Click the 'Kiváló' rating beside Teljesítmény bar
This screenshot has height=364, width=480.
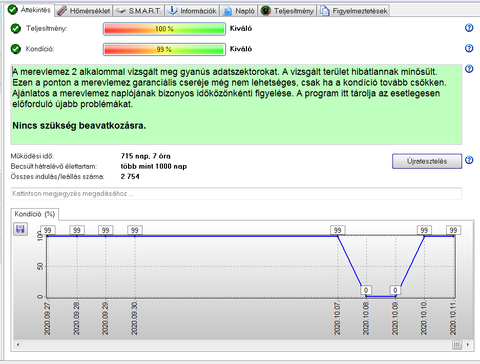tap(241, 29)
